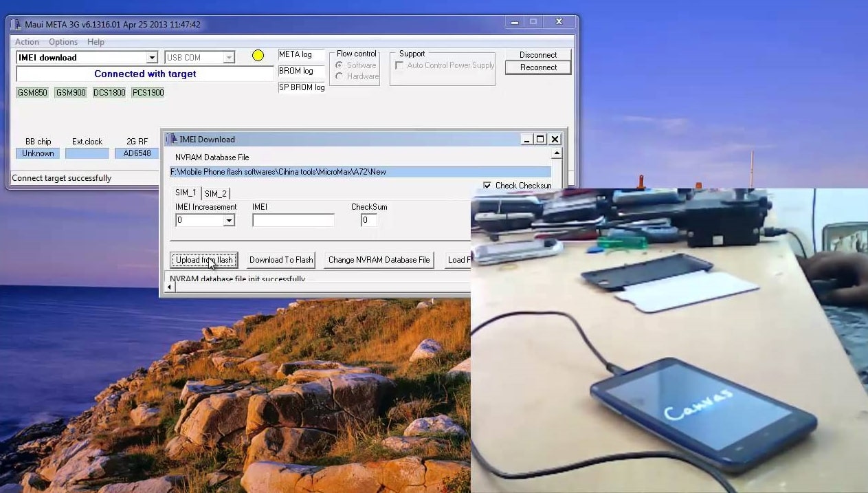Click the IMEI Download scroll up arrow
The height and width of the screenshot is (493, 868).
point(557,153)
